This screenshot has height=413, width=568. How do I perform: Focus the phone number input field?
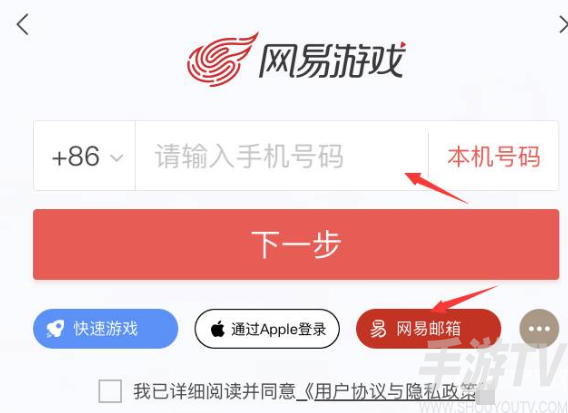[x=282, y=156]
